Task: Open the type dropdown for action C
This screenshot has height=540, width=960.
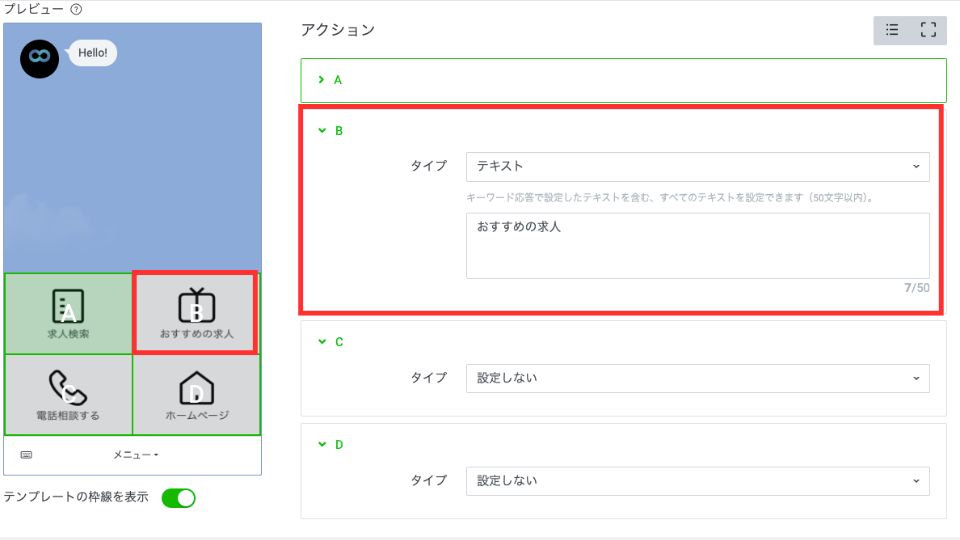Action: pyautogui.click(x=697, y=378)
